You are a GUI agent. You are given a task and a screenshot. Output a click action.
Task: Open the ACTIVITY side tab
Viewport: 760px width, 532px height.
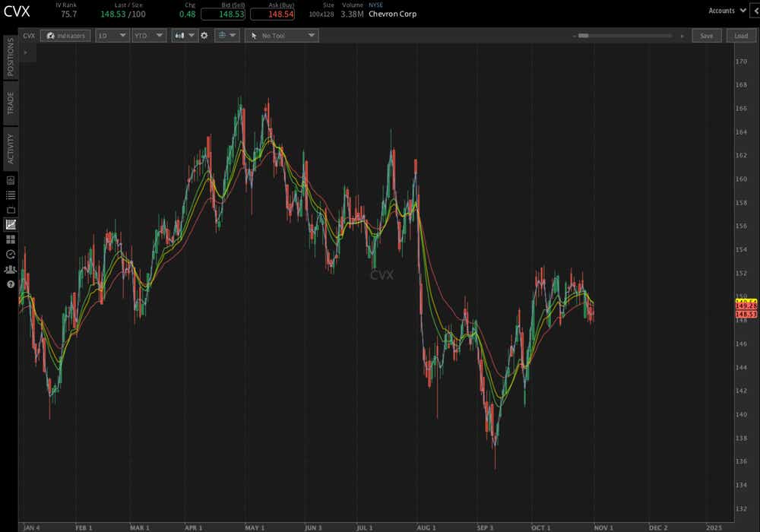pos(11,149)
